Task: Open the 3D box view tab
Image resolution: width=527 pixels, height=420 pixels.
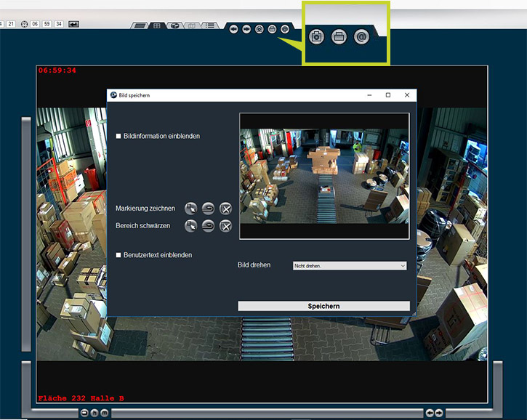Action: (x=174, y=25)
